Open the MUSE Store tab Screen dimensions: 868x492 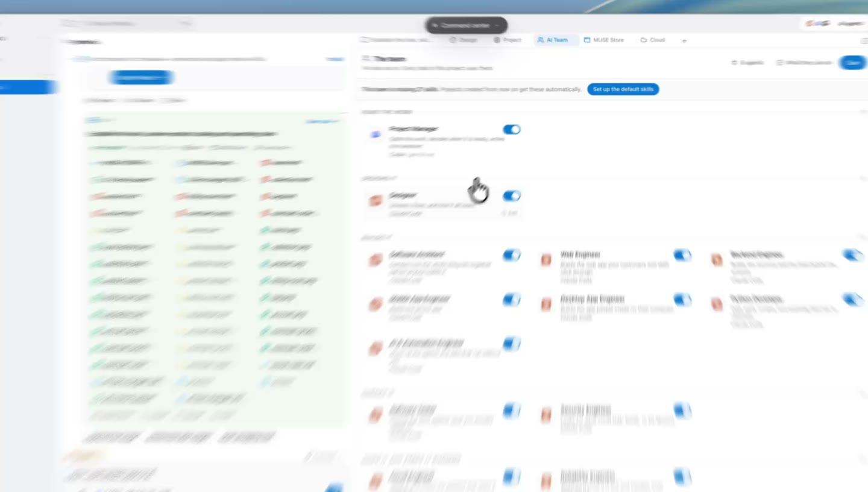[604, 40]
